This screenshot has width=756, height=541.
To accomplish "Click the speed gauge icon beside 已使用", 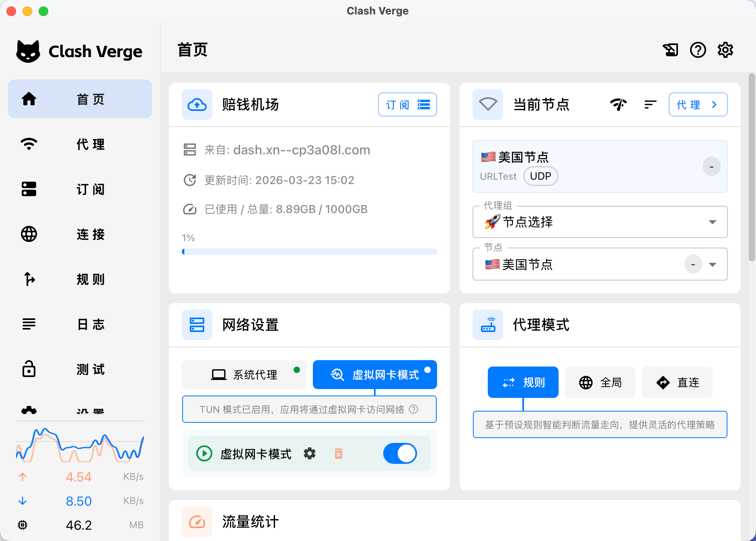I will [x=190, y=209].
